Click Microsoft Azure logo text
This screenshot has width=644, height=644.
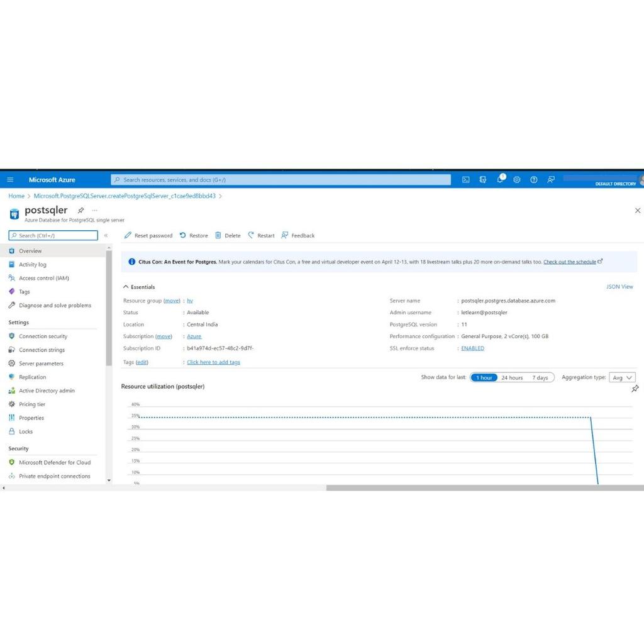click(52, 179)
